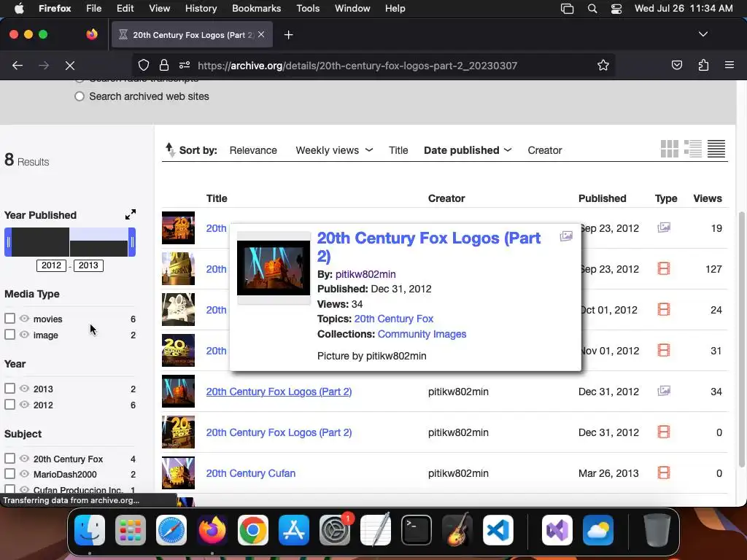This screenshot has height=560, width=747.
Task: Open tracking protection shield panel
Action: (144, 65)
